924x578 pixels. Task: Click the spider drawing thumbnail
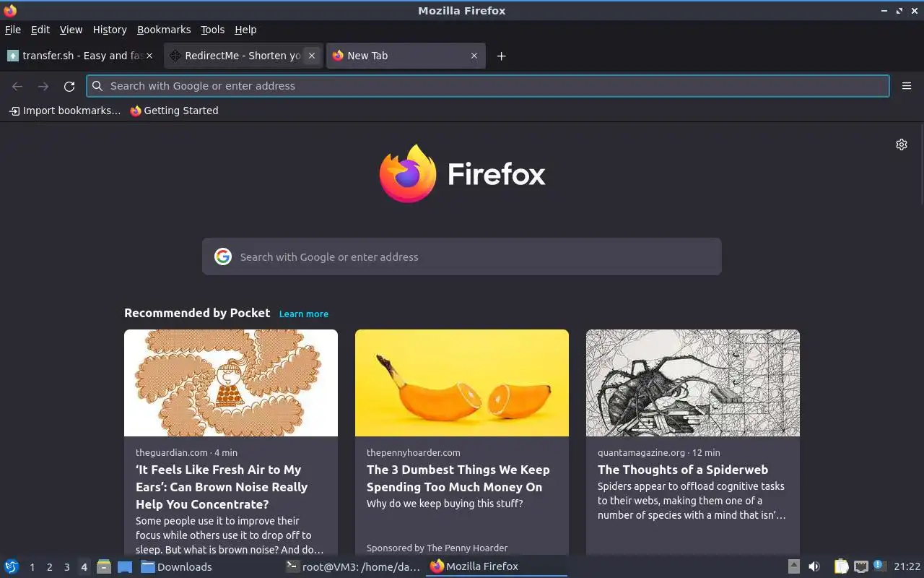693,383
